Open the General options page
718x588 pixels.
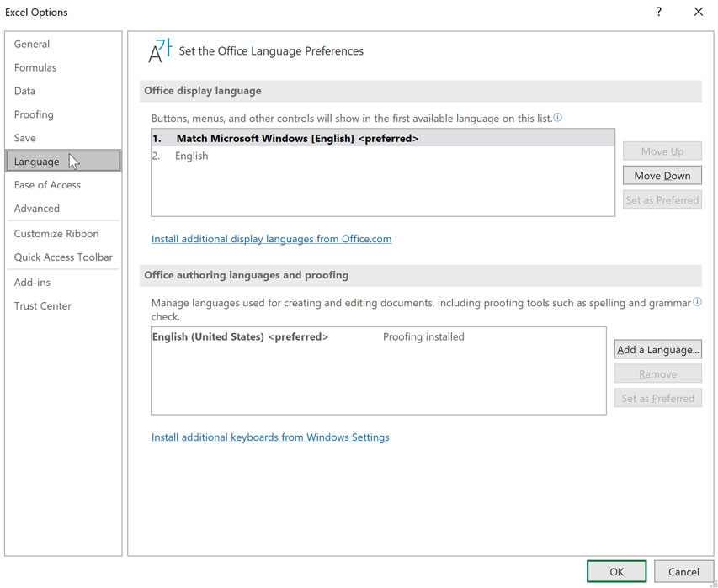(32, 44)
